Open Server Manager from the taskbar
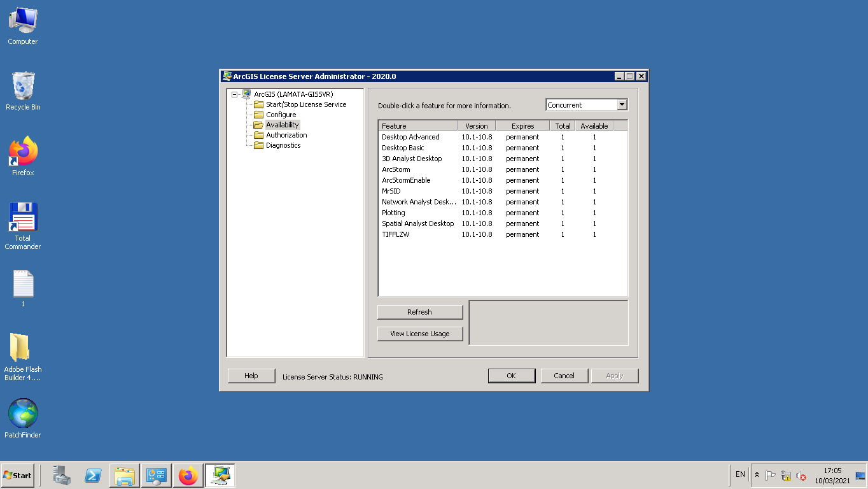Viewport: 868px width, 489px height. pos(62,476)
